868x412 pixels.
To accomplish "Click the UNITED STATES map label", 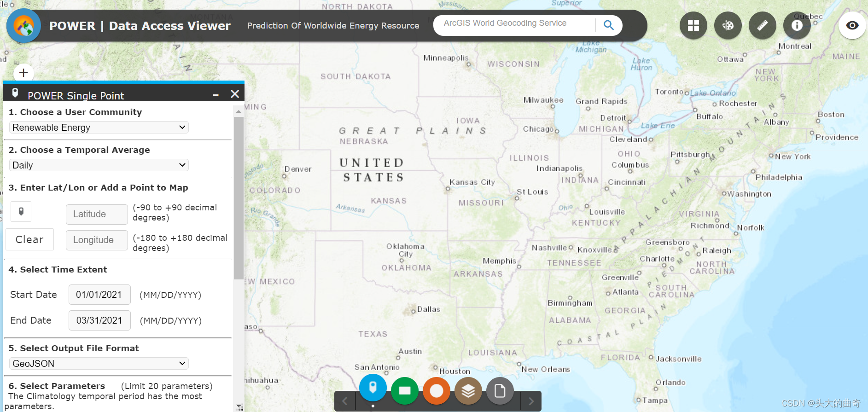I will pyautogui.click(x=372, y=170).
